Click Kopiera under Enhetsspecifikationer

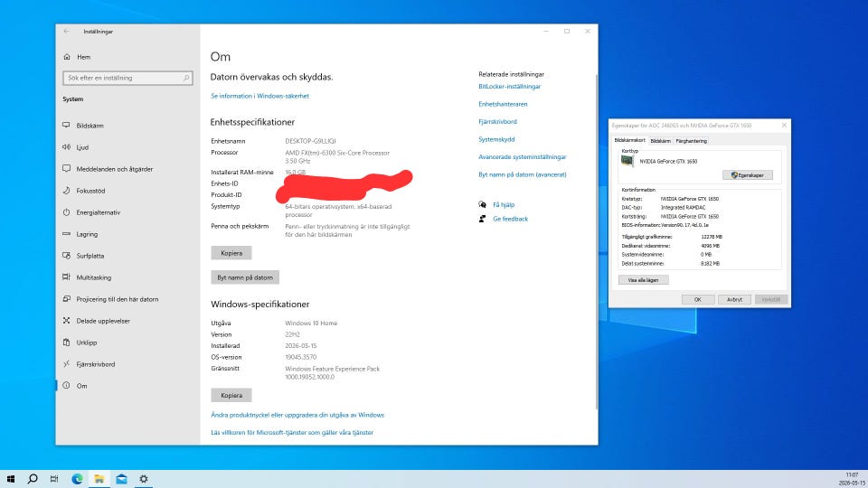pos(231,253)
